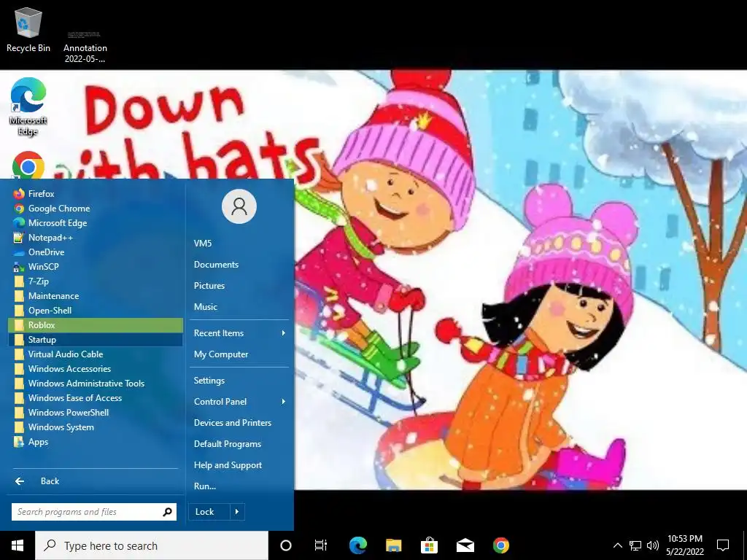Expand the Maintenance folder
The image size is (747, 560).
(x=96, y=296)
